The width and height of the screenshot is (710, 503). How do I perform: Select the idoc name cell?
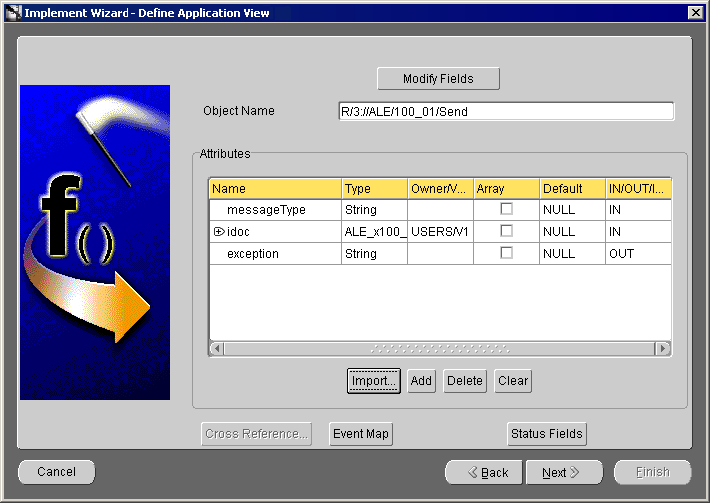[275, 232]
